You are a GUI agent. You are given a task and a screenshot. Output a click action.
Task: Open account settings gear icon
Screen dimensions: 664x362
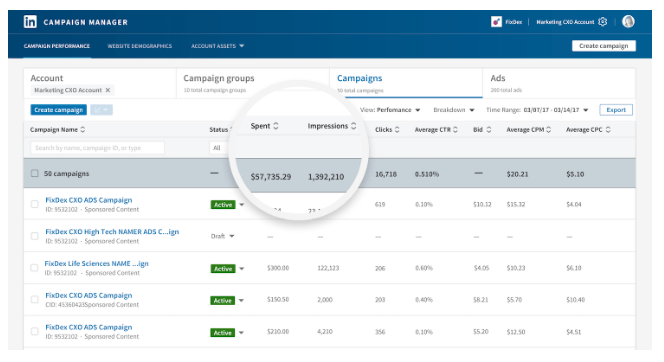click(x=603, y=22)
